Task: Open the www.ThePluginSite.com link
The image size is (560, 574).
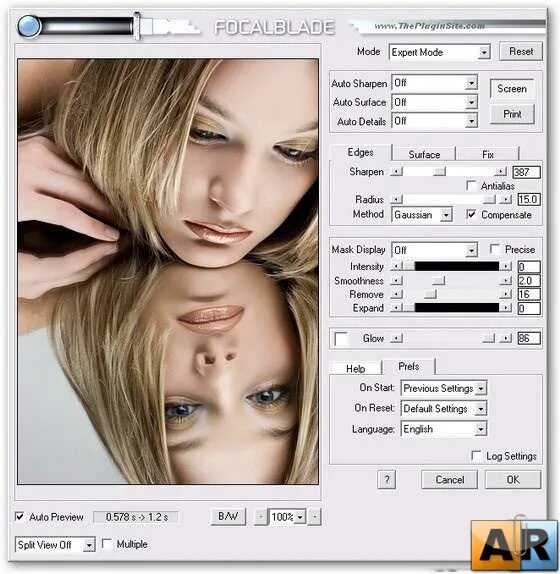Action: pyautogui.click(x=429, y=26)
